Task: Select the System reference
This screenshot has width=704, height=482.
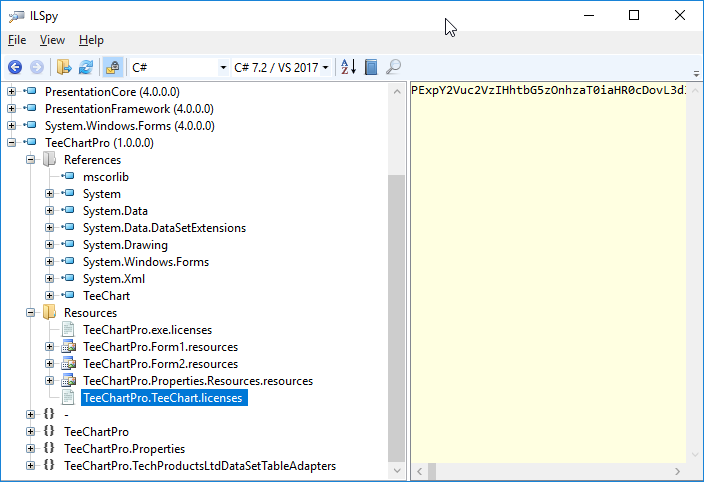Action: coord(102,194)
